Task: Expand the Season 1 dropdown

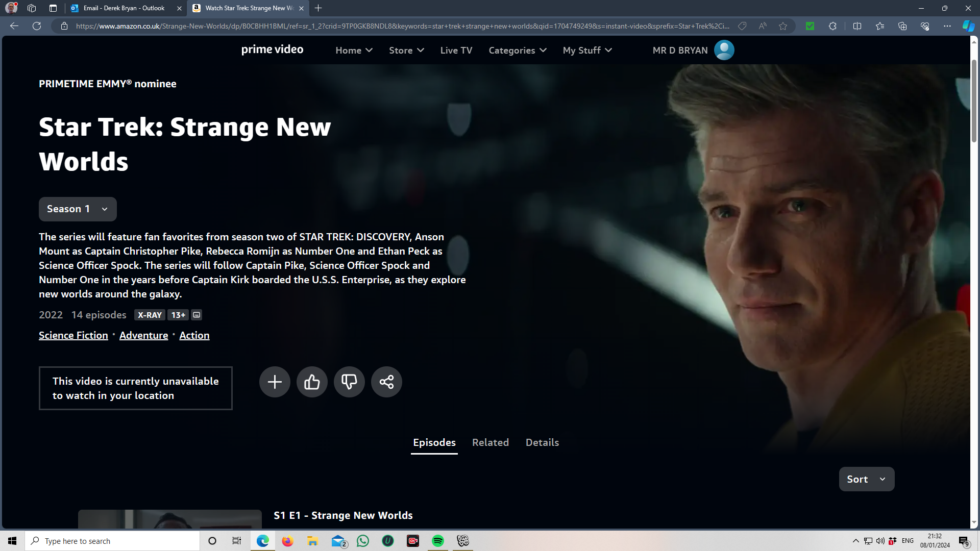Action: click(78, 209)
